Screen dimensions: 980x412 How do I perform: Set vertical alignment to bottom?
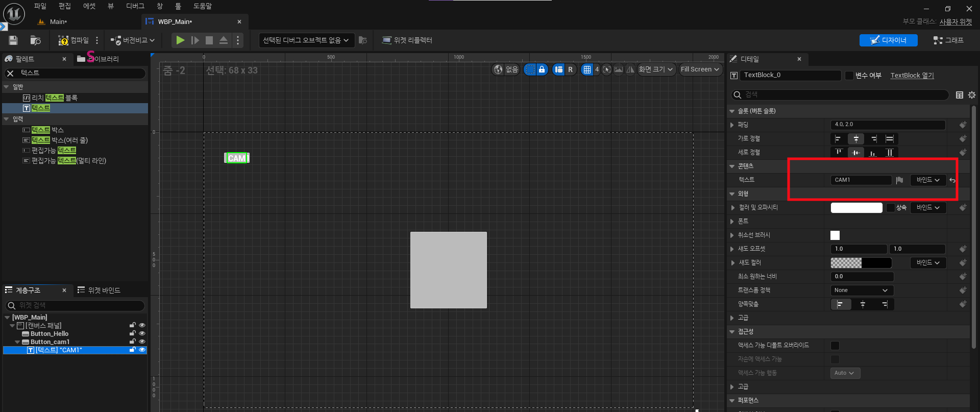click(x=873, y=153)
